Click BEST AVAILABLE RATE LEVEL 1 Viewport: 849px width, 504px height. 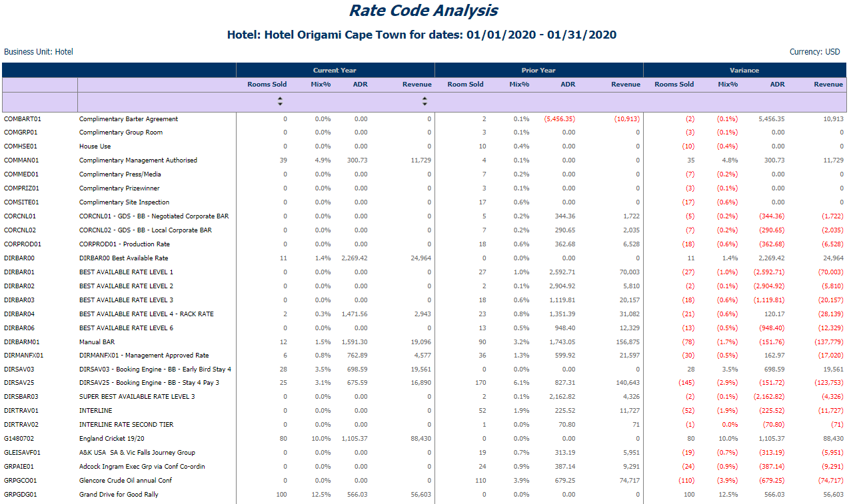coord(126,272)
